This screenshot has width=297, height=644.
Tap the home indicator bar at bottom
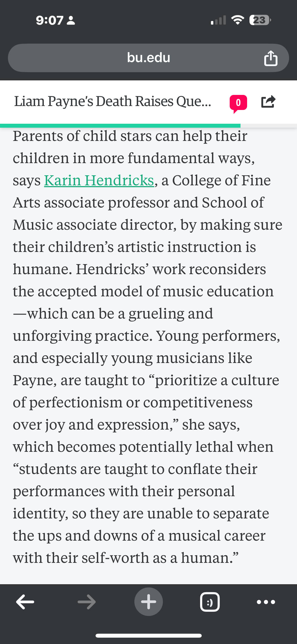coord(148,636)
